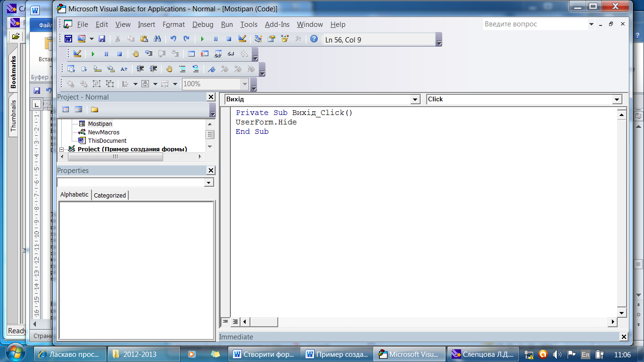Undo the last action with the Undo arrow
This screenshot has width=644, height=362.
tap(173, 39)
